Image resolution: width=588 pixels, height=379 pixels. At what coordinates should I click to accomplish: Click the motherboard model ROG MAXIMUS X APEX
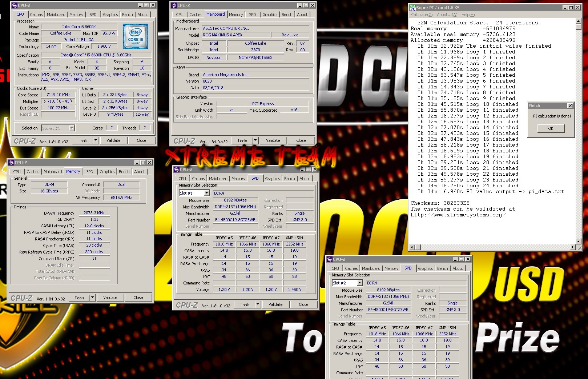[x=236, y=35]
